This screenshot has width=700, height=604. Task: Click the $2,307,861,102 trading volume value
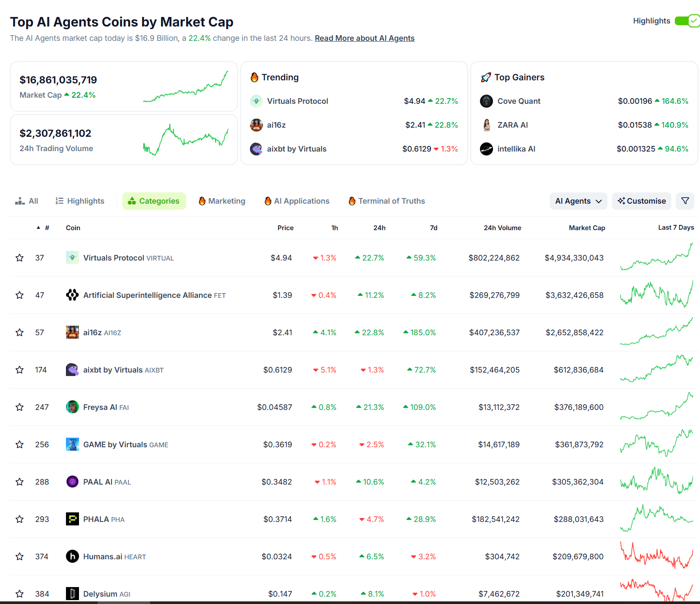(56, 133)
